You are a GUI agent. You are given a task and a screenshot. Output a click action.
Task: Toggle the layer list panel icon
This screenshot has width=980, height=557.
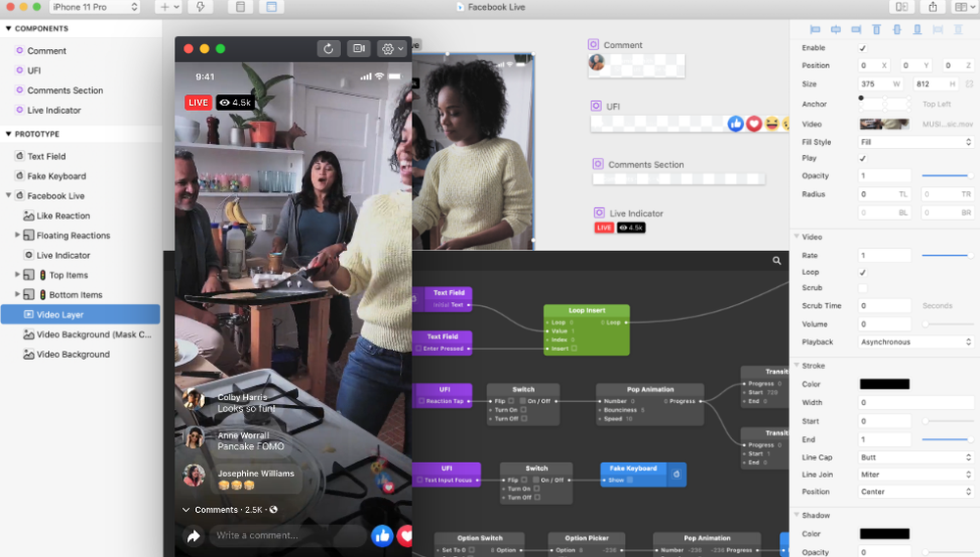[x=241, y=7]
